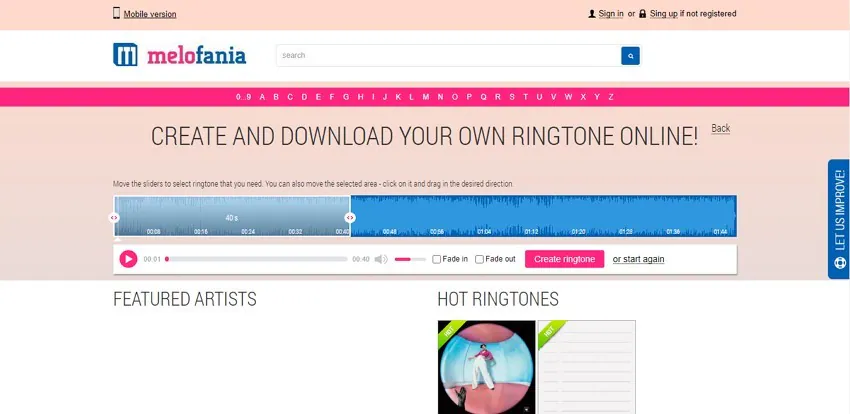Click the blue search magnifier button

630,55
